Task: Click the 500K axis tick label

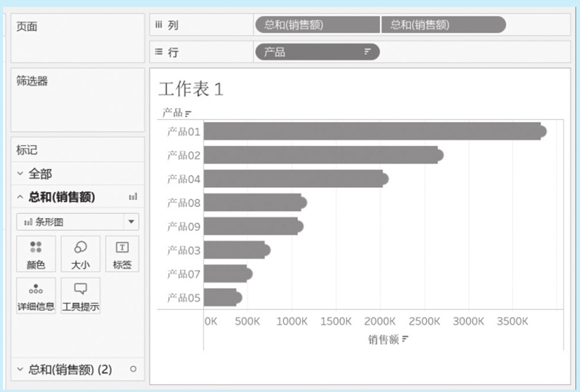Action: coord(247,321)
